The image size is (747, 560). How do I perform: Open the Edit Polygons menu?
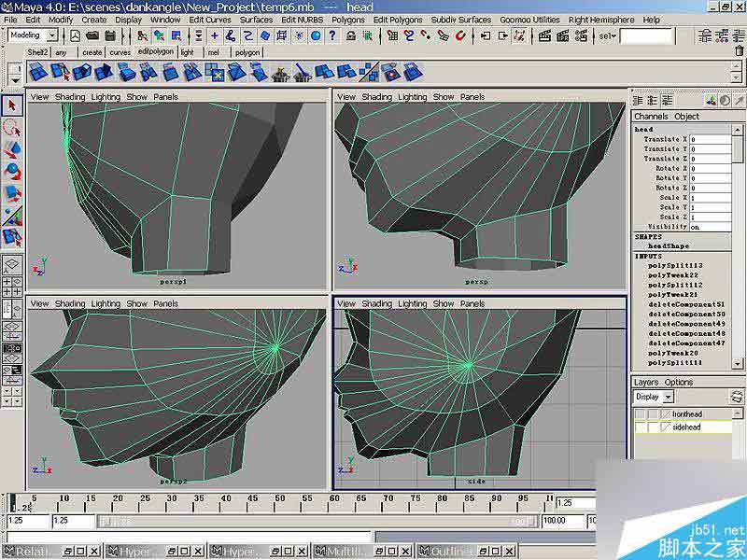[398, 20]
